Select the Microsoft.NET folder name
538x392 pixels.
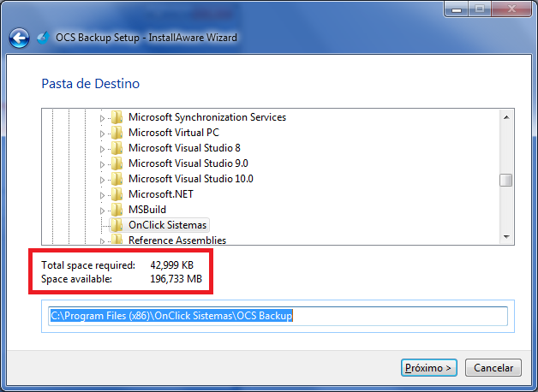pos(160,194)
